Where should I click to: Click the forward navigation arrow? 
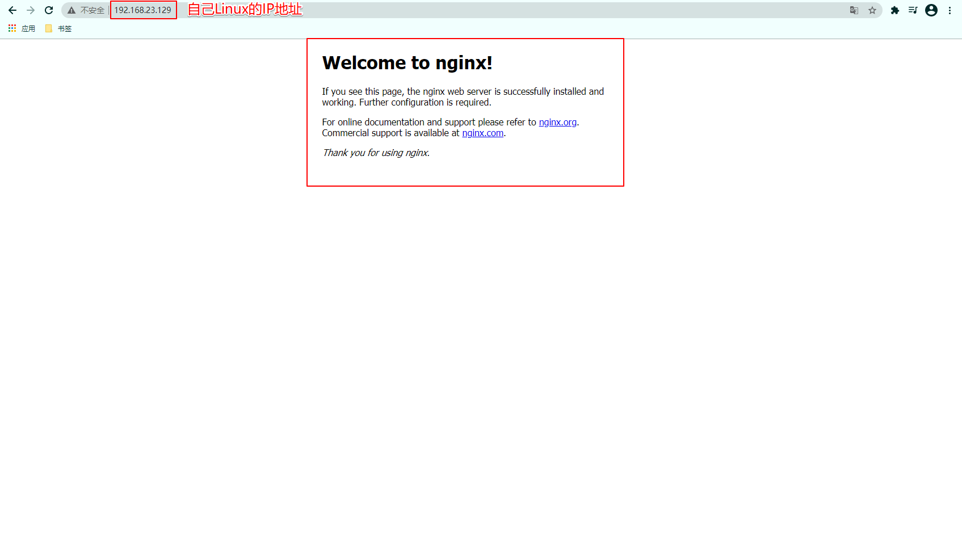point(31,10)
